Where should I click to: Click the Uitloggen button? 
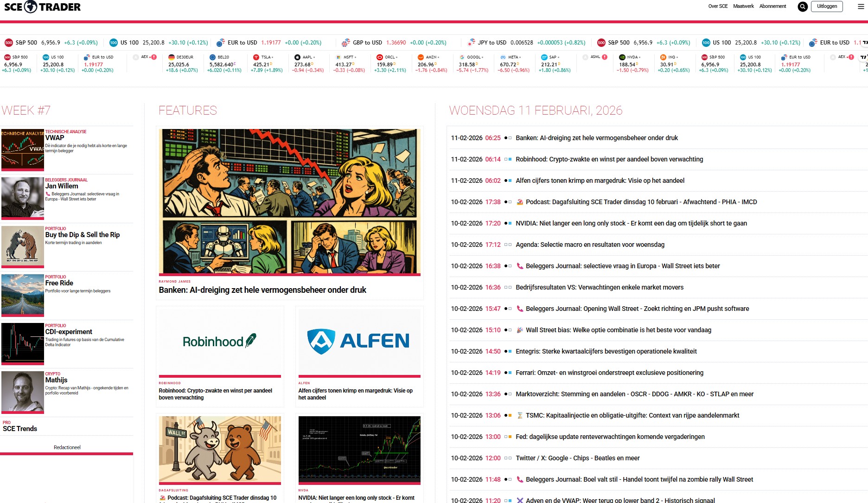(x=827, y=6)
